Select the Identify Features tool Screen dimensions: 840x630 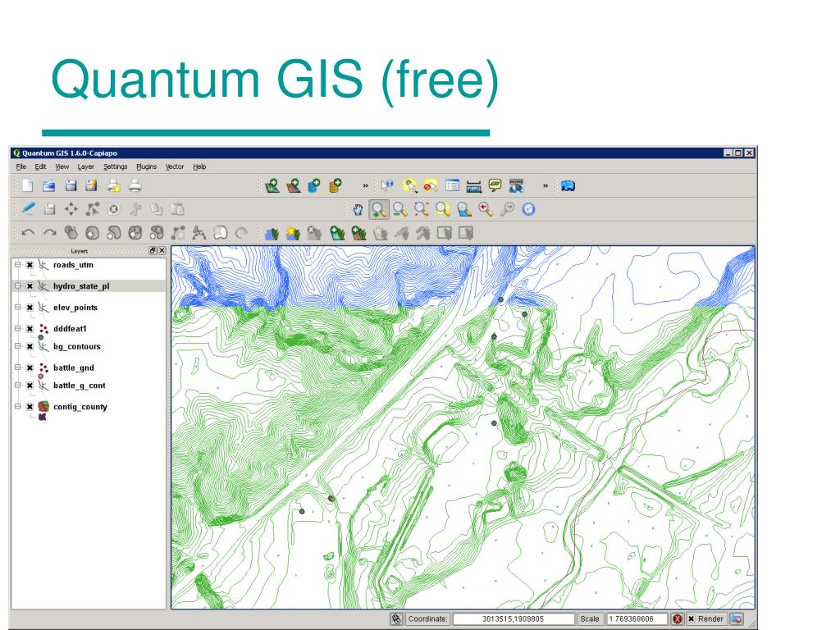(x=387, y=186)
